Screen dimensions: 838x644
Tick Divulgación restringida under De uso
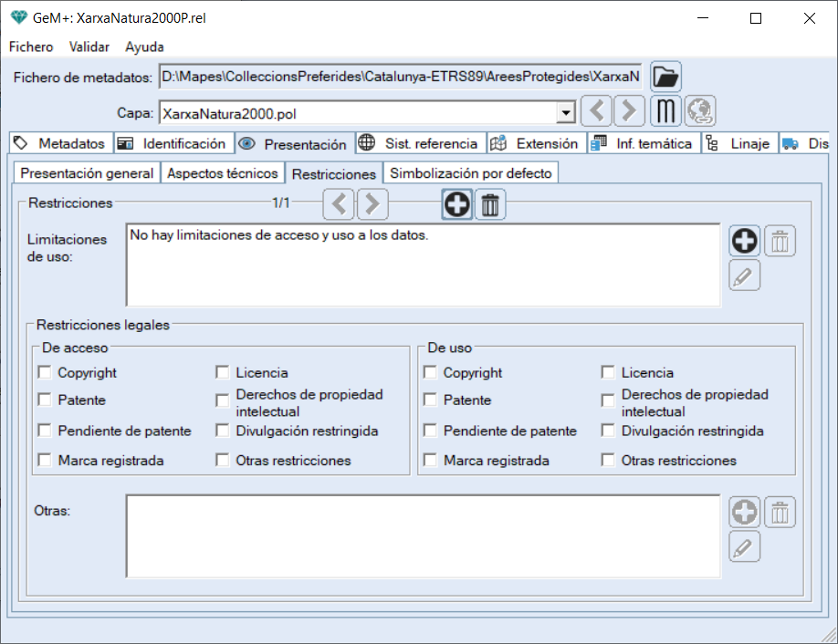click(x=608, y=431)
